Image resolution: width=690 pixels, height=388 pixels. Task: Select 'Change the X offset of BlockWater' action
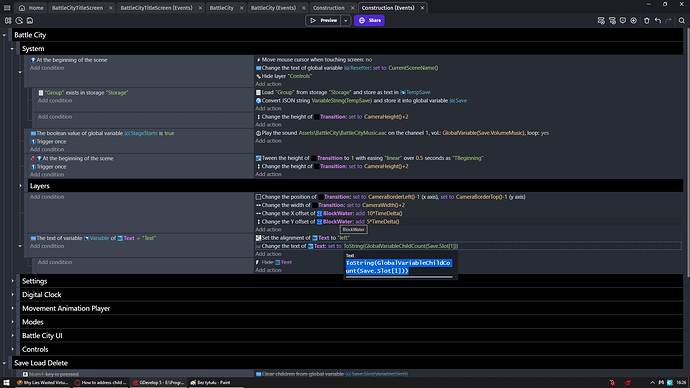329,213
